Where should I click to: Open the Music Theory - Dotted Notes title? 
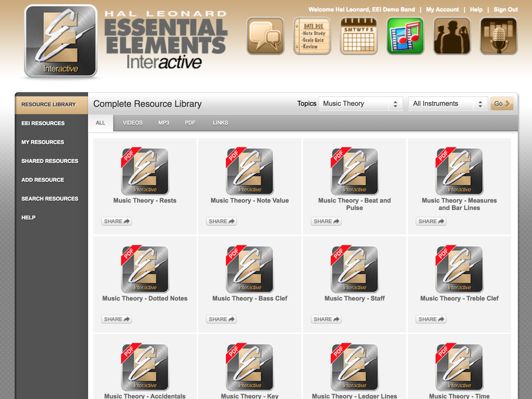coord(145,298)
